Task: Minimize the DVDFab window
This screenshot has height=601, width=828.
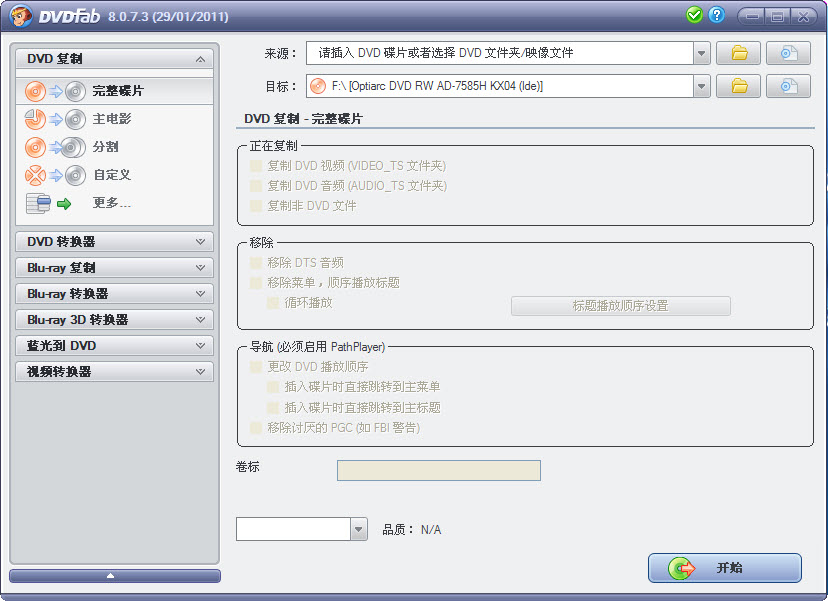Action: click(751, 16)
